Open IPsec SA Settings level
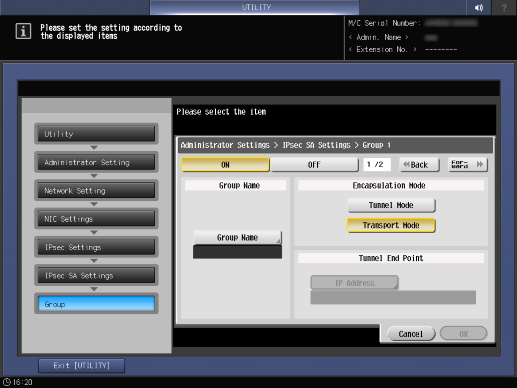This screenshot has width=517, height=388. pos(96,276)
